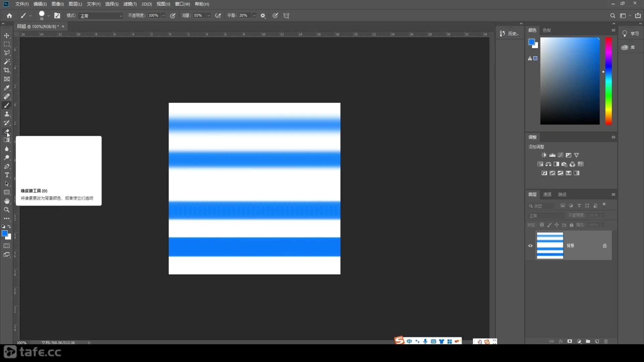The height and width of the screenshot is (362, 644).
Task: Click the Home icon in options bar
Action: click(x=9, y=16)
